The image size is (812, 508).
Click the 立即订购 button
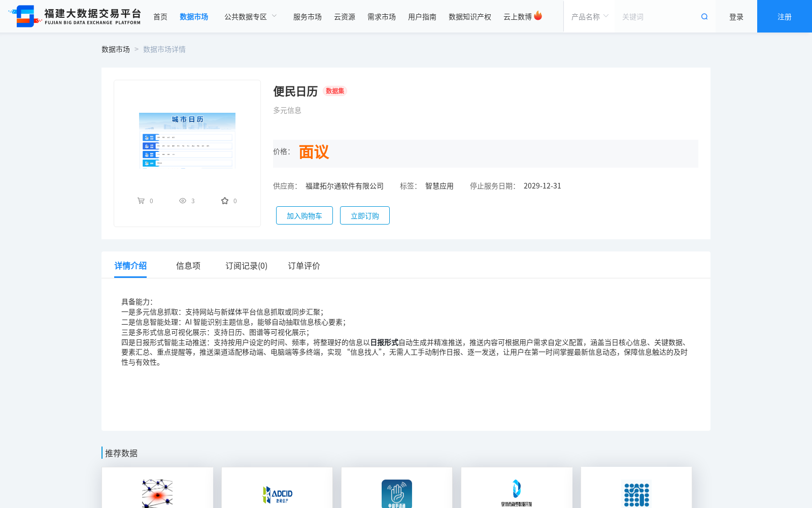tap(365, 215)
